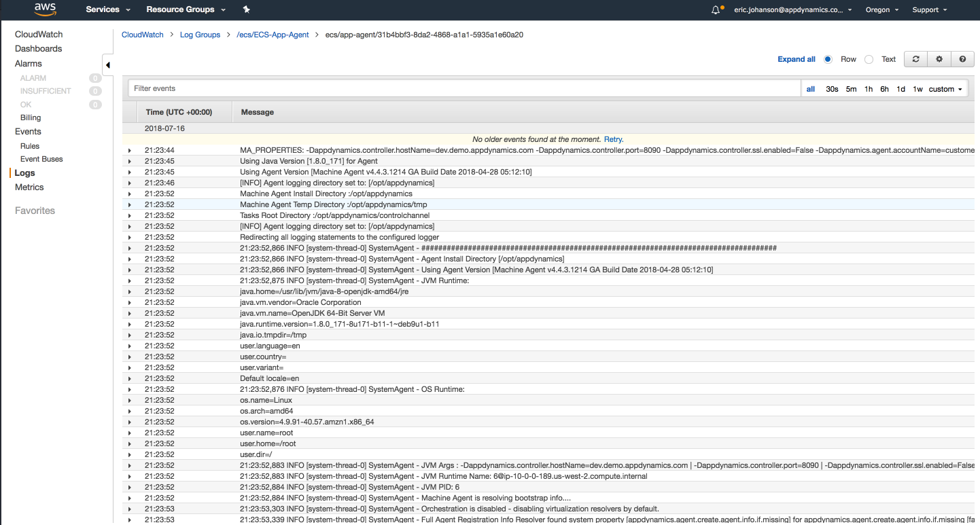The width and height of the screenshot is (980, 525).
Task: Expand the 'Machine Agent Temp Directory' row
Action: 129,204
